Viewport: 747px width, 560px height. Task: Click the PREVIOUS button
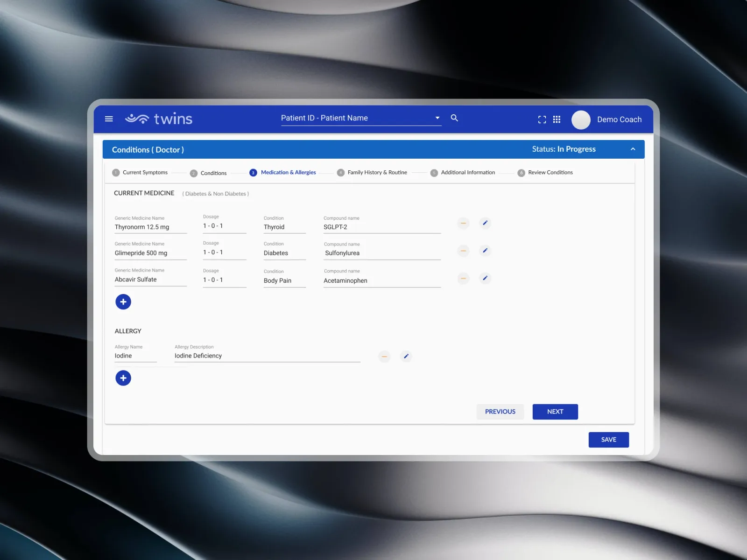(500, 412)
